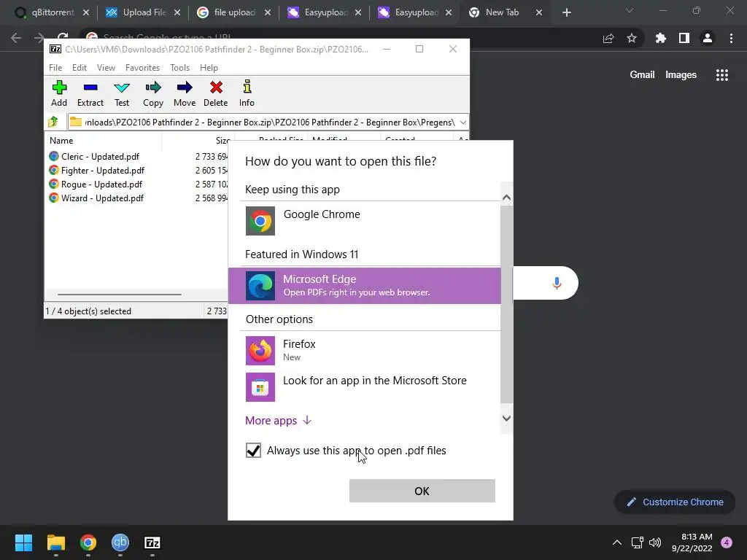Viewport: 747px width, 560px height.
Task: Click the volume icon in system tray
Action: pos(655,542)
